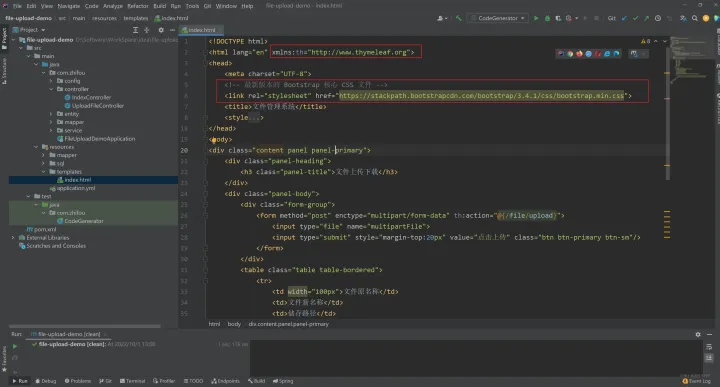720x387 pixels.
Task: Collapse all in the Project panel
Action: (146, 30)
